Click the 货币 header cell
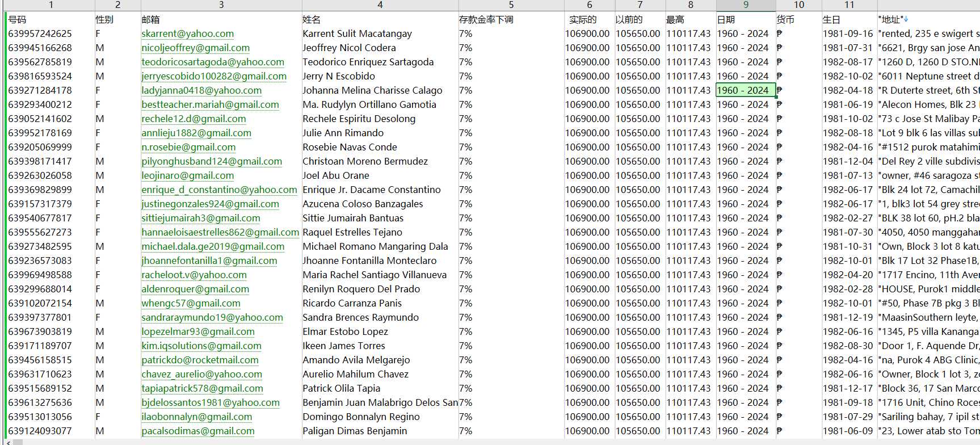The image size is (980, 445). 798,19
